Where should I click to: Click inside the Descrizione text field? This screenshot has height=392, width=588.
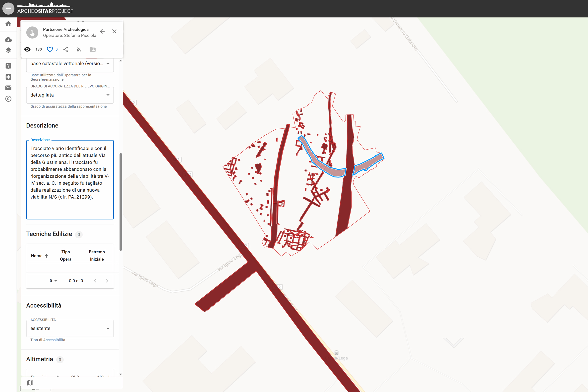(x=70, y=179)
